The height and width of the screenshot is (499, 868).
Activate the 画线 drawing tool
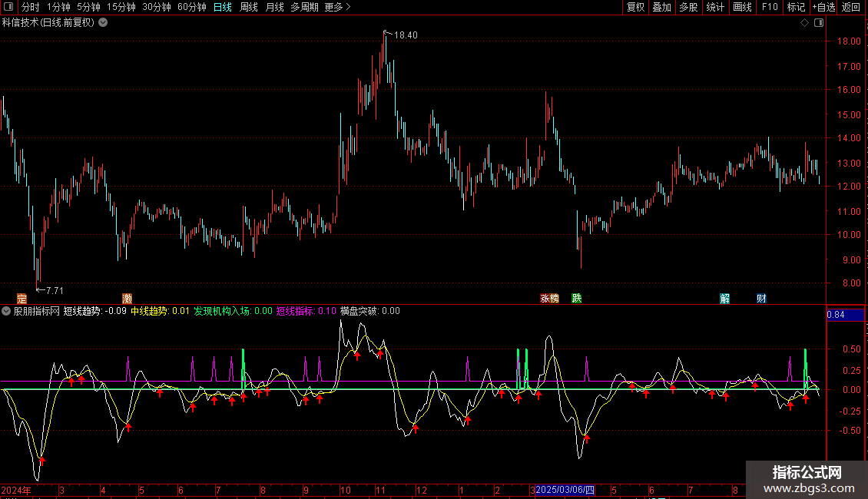(x=742, y=7)
